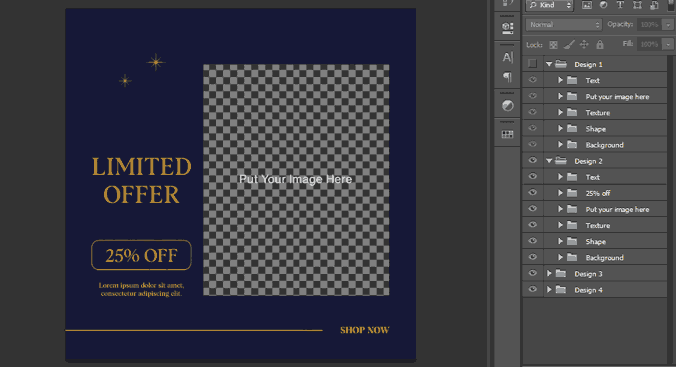Image resolution: width=676 pixels, height=367 pixels.
Task: Open the Character panel icon
Action: tap(507, 57)
